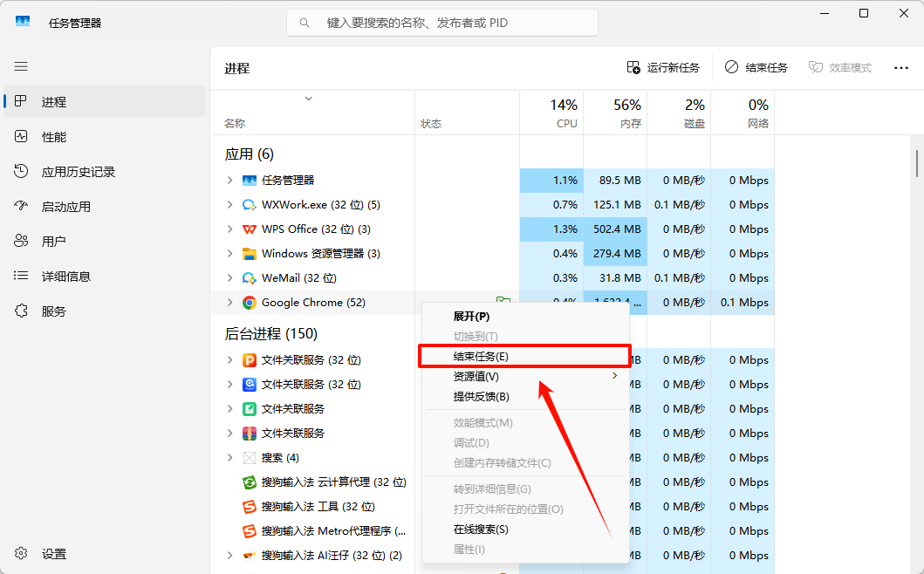The width and height of the screenshot is (924, 574).
Task: Click the WPS Office process icon
Action: tap(250, 229)
